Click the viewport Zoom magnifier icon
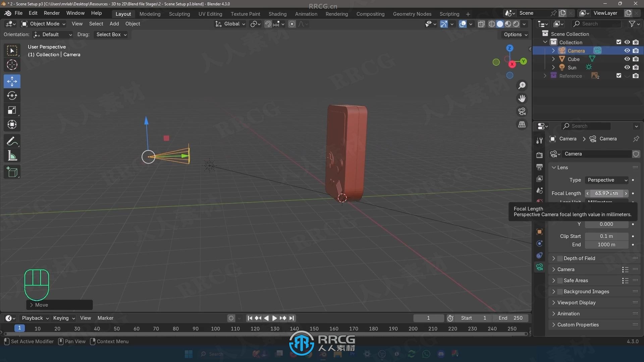This screenshot has height=362, width=644. point(522,86)
